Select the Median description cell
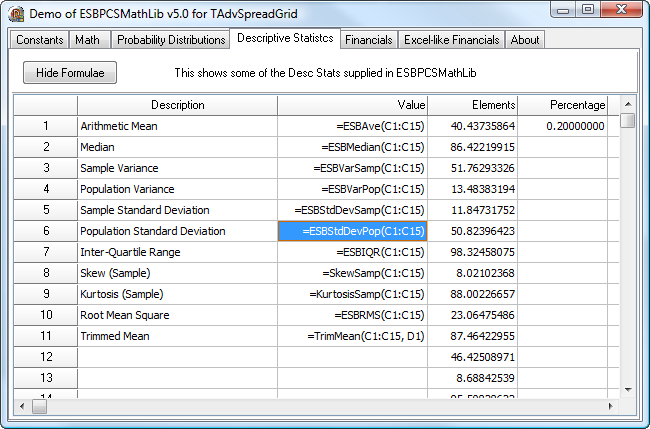This screenshot has width=650, height=429. point(177,147)
